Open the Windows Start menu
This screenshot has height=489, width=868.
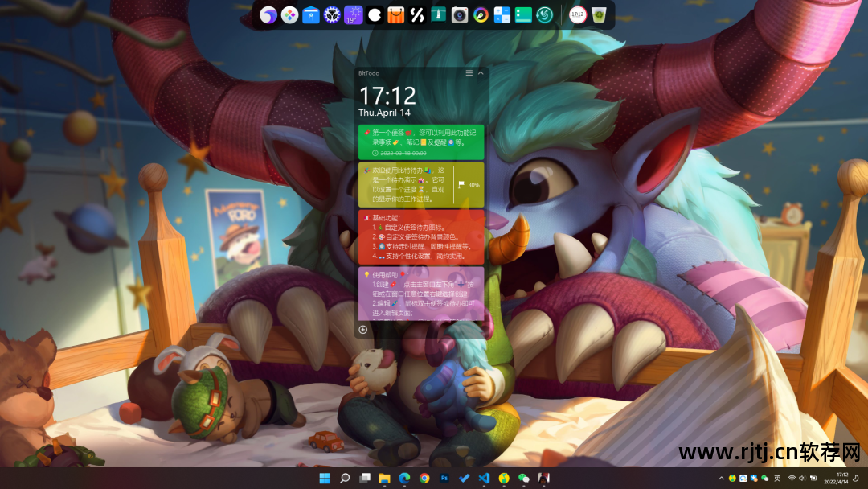pyautogui.click(x=325, y=478)
